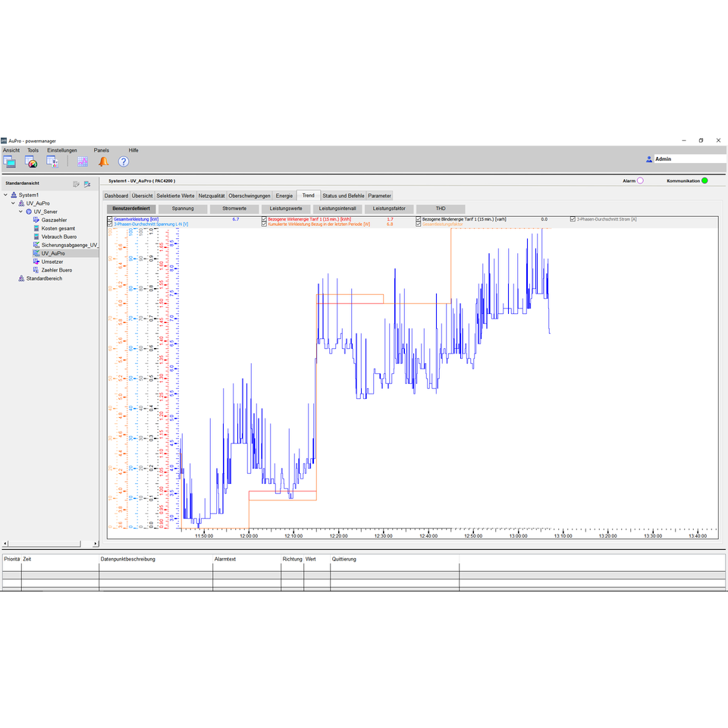Click the Zeit column header
The width and height of the screenshot is (728, 728).
point(60,560)
